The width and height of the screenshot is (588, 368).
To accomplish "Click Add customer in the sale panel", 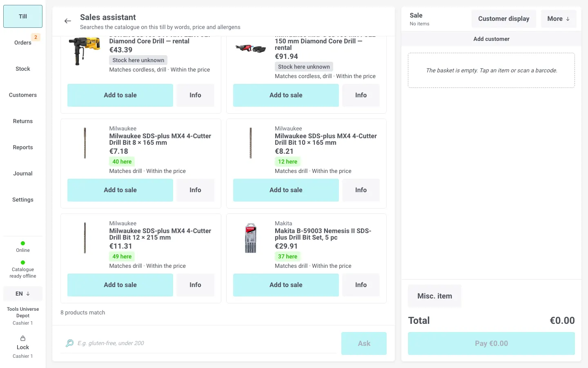I will click(491, 39).
